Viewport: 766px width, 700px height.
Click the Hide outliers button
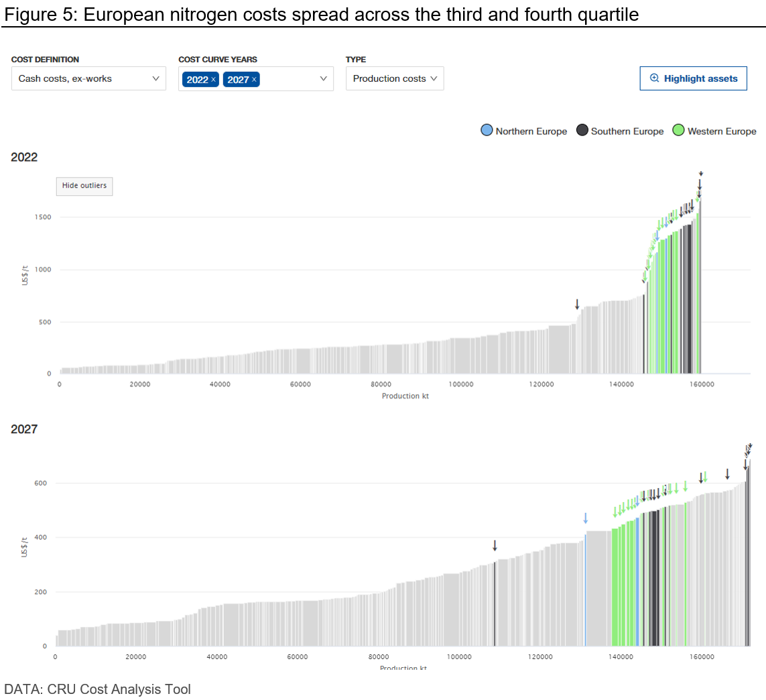84,186
